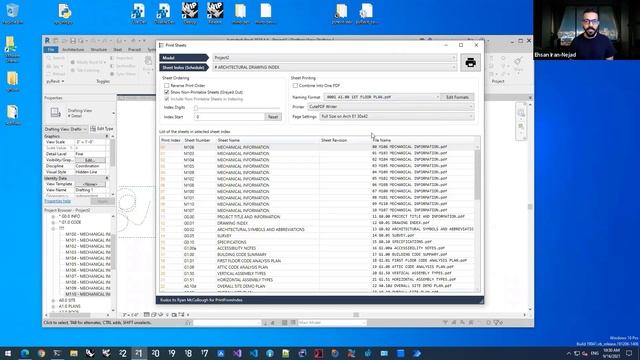
Task: Click the Index Digits slider handle
Action: tap(196, 108)
